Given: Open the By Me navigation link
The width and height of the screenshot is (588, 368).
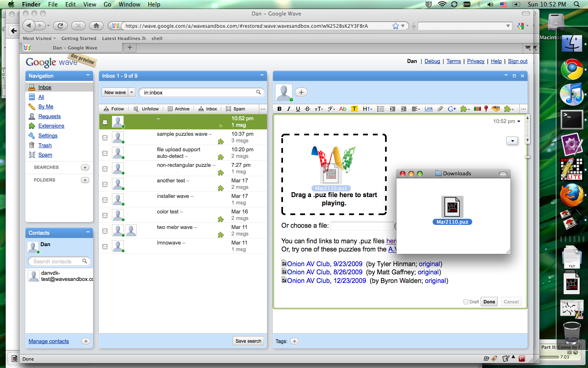Looking at the screenshot, I should coord(46,106).
